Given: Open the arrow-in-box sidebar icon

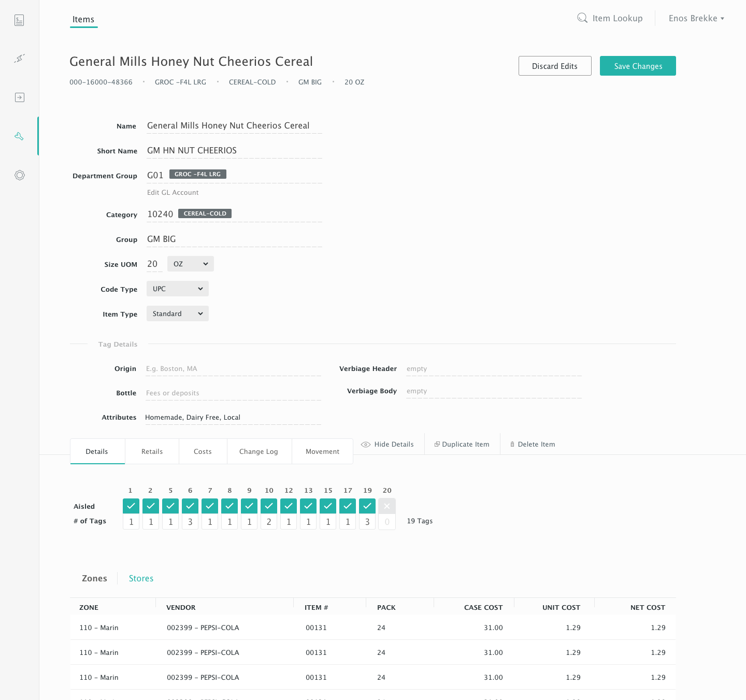Looking at the screenshot, I should [19, 97].
